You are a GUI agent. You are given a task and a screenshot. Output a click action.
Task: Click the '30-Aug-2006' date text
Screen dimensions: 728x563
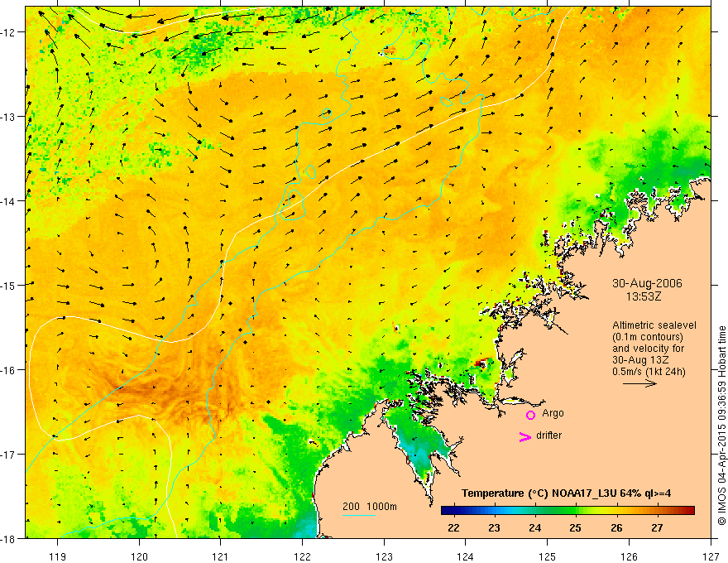[x=647, y=283]
